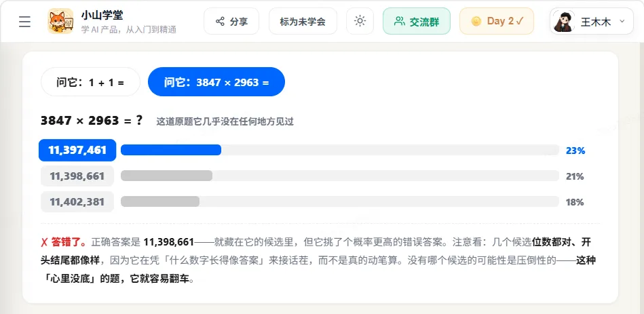Viewport: 644px width, 314px height.
Task: Click the gray 21% probability bar
Action: tap(166, 176)
